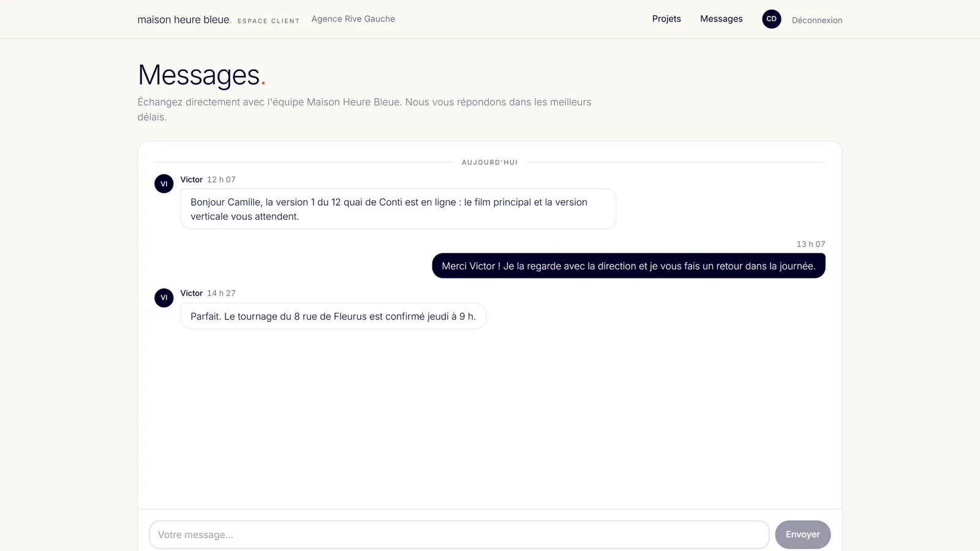
Task: Click the maison heure bleue logo
Action: pos(184,20)
